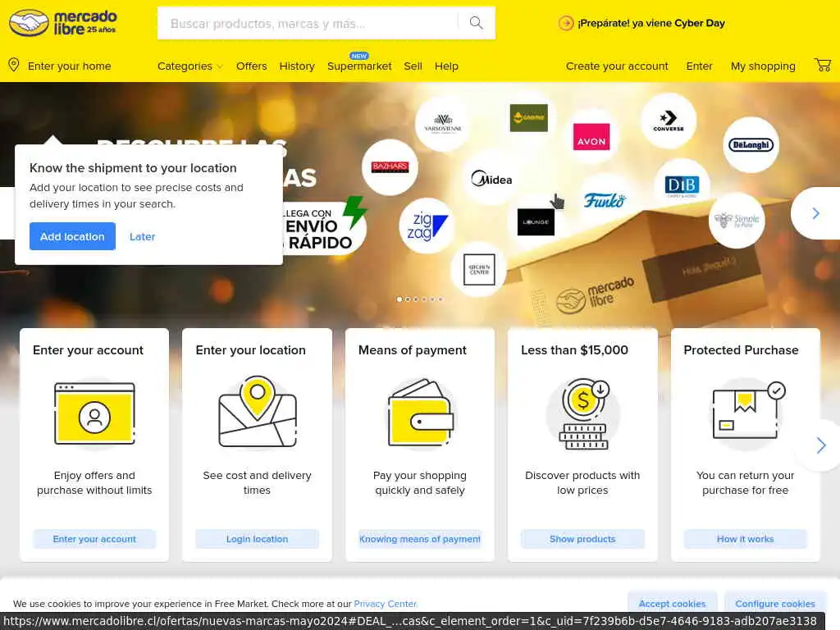The image size is (840, 630).
Task: Focus the product search input field
Action: 308,23
